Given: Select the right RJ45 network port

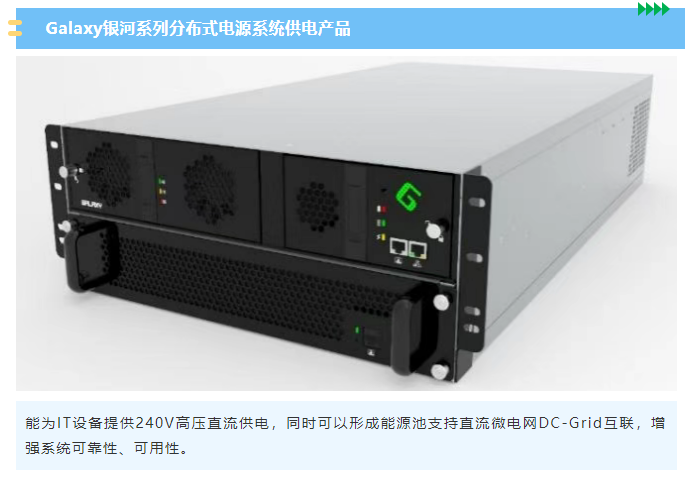Looking at the screenshot, I should coord(417,250).
